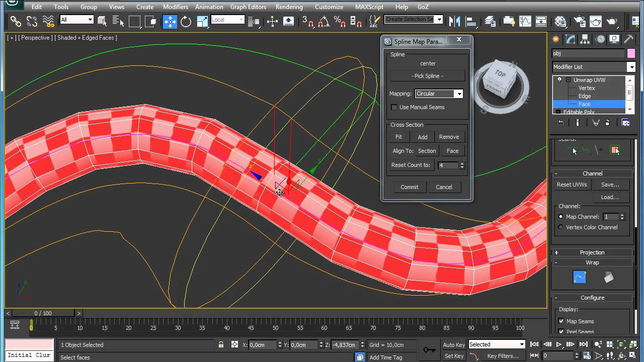Click the Unfold Strip wrap icon

coord(609,277)
